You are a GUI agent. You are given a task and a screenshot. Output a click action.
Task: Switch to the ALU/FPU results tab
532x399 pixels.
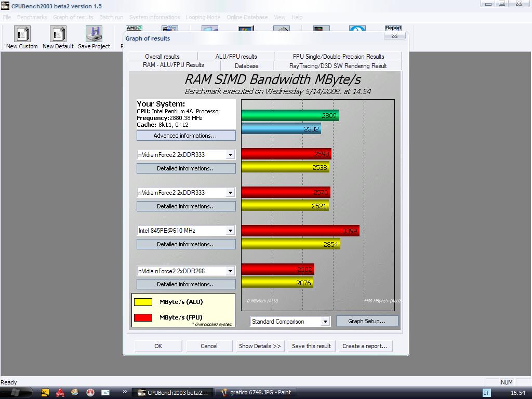236,57
